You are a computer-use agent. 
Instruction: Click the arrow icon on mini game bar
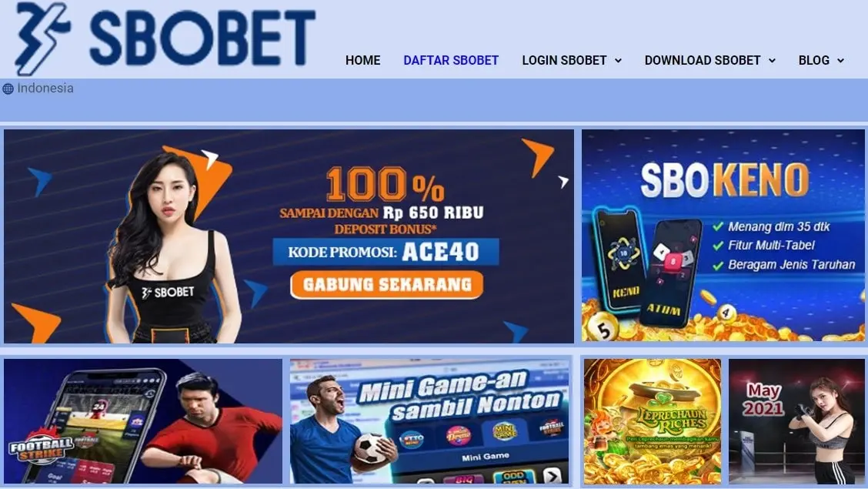coord(552,475)
